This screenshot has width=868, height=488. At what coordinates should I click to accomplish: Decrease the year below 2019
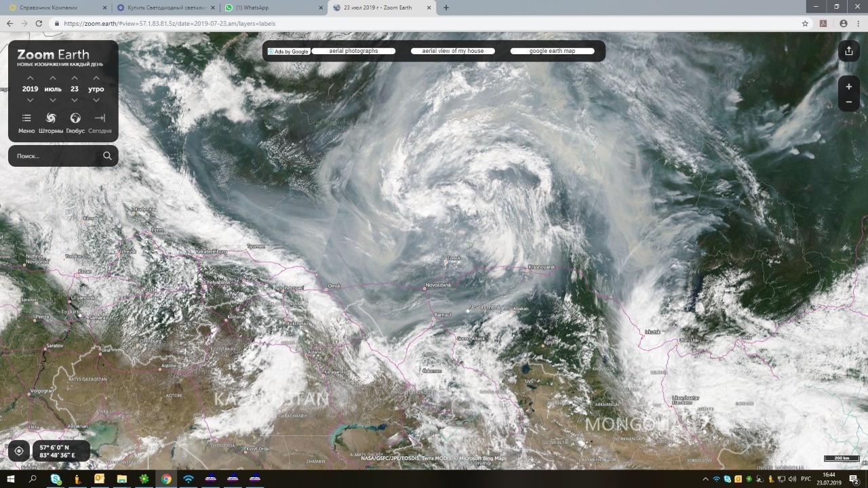(30, 100)
